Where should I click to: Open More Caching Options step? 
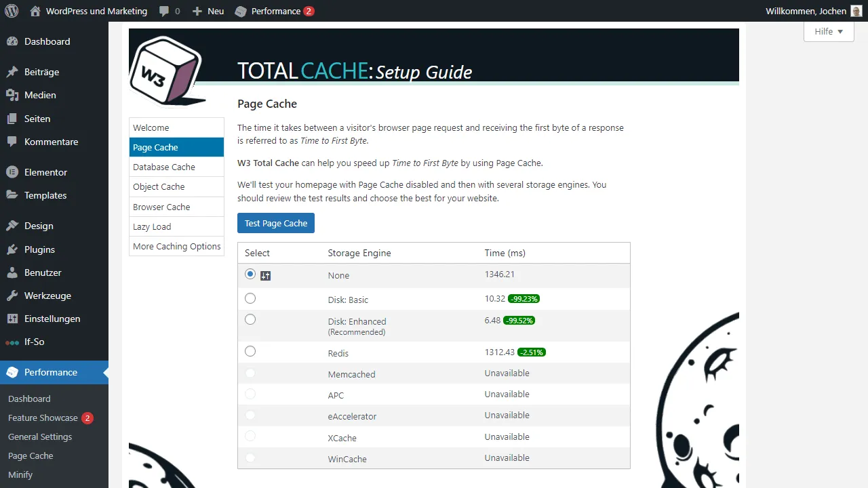(176, 246)
